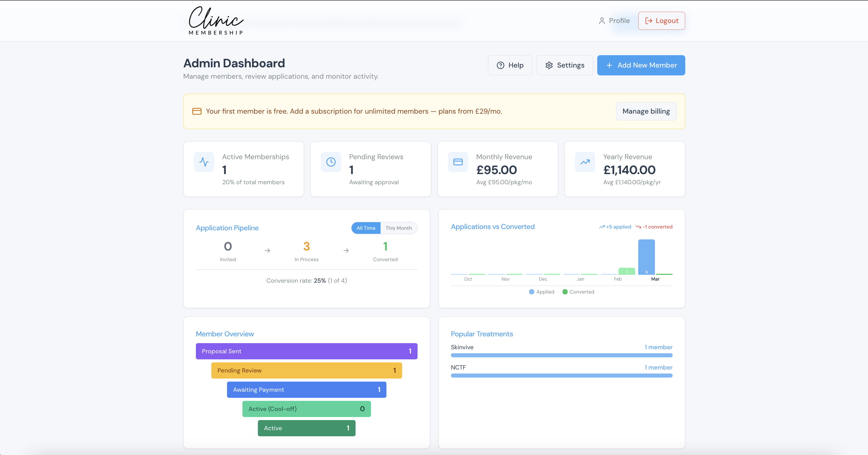The width and height of the screenshot is (868, 455).
Task: Click the Clinic Membership logo
Action: click(x=216, y=21)
